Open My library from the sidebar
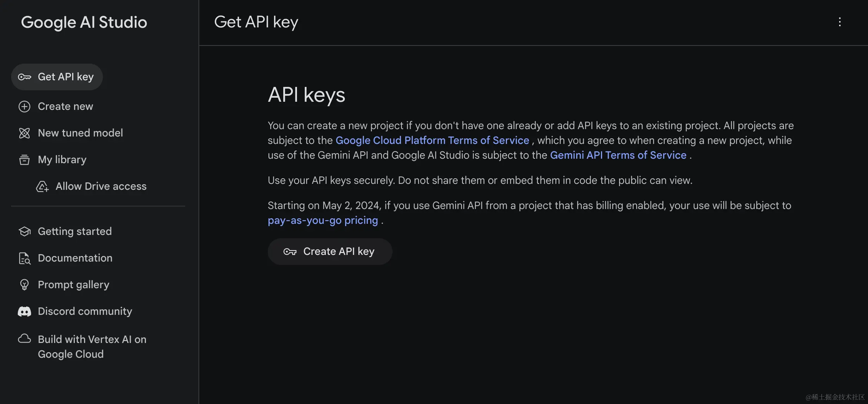Screen dimensions: 868x404 [62, 160]
